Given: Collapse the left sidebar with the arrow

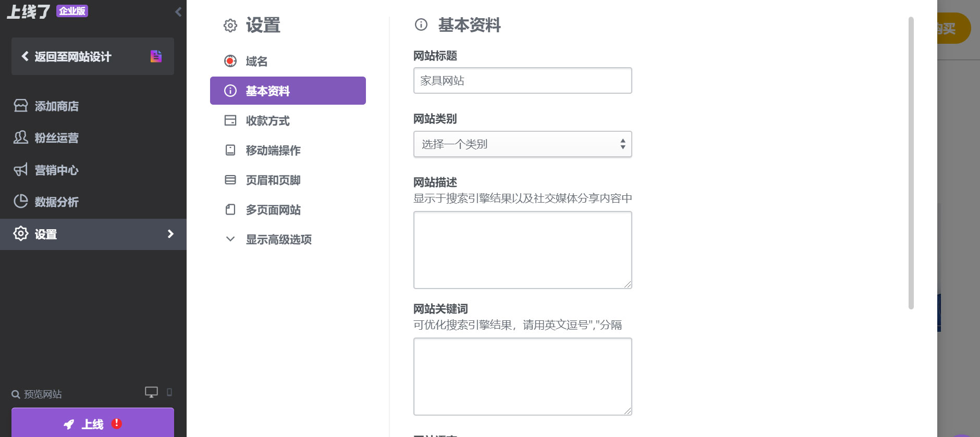Looking at the screenshot, I should pos(178,11).
